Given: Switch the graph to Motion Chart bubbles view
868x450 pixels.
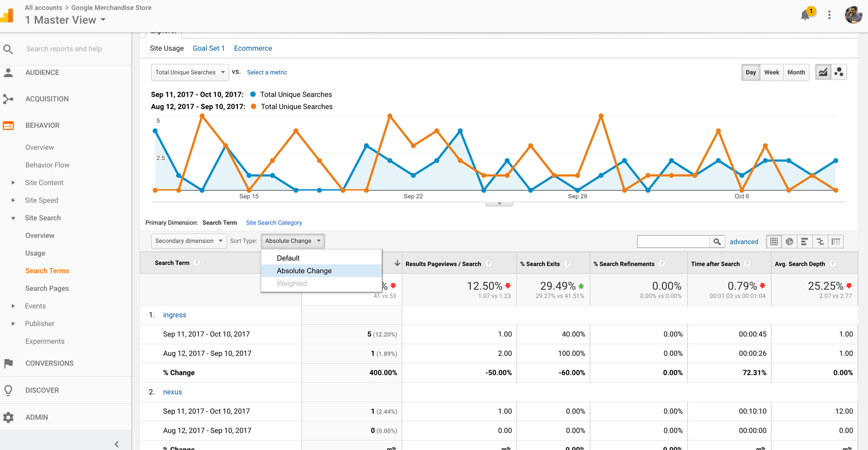Looking at the screenshot, I should [839, 71].
